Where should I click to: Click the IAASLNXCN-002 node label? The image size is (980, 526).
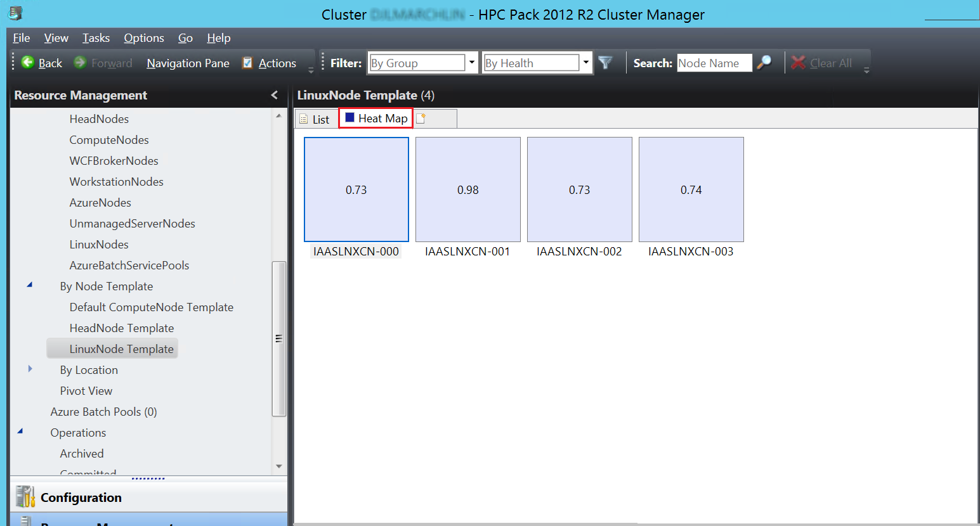580,252
